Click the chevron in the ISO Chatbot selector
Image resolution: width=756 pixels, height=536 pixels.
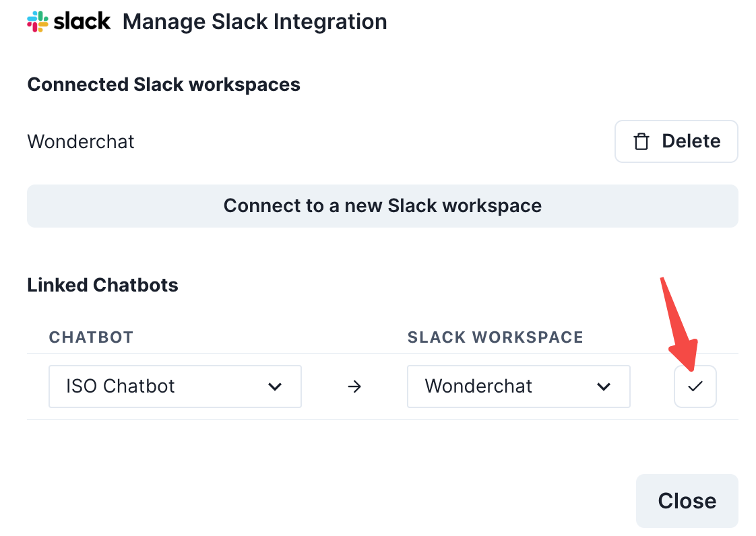(x=274, y=387)
